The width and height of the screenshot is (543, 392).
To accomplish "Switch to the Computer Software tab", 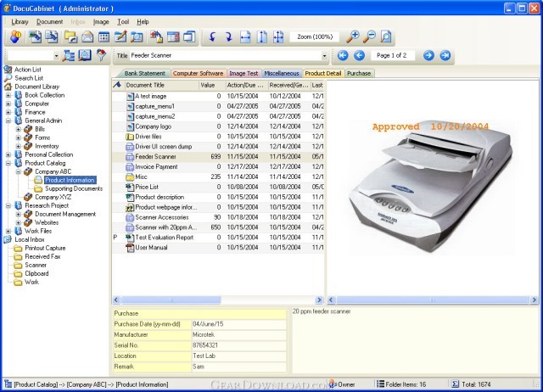I will [x=198, y=74].
